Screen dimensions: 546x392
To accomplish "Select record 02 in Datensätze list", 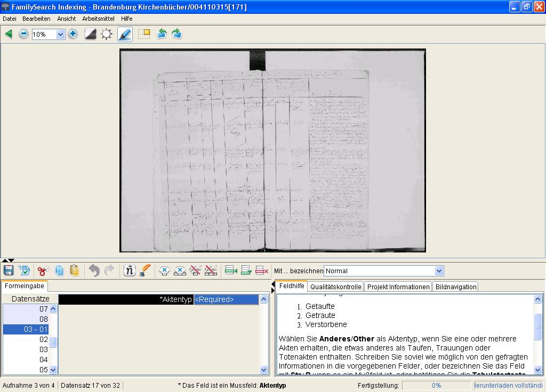I will coord(44,339).
